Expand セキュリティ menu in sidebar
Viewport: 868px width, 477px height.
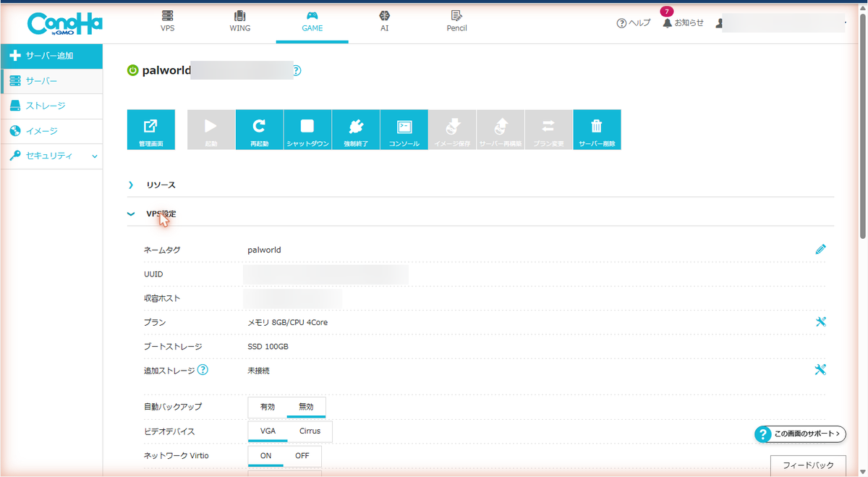(x=51, y=156)
